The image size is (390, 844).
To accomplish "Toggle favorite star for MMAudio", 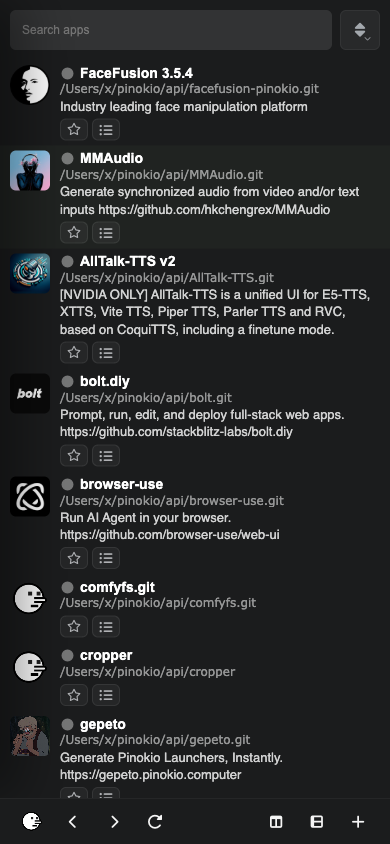I will coord(74,233).
